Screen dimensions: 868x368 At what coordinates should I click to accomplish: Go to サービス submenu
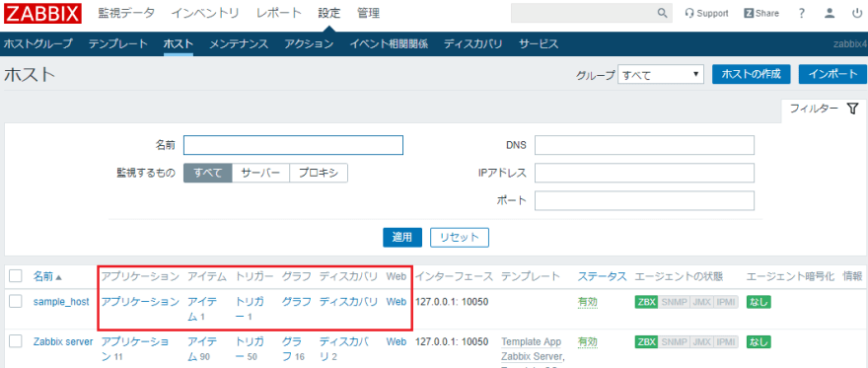click(539, 44)
